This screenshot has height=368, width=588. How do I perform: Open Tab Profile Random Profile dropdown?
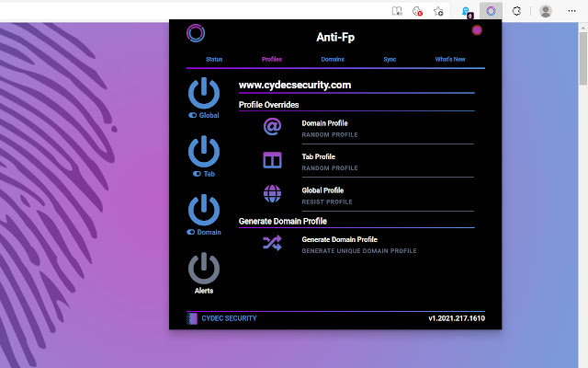(x=388, y=162)
